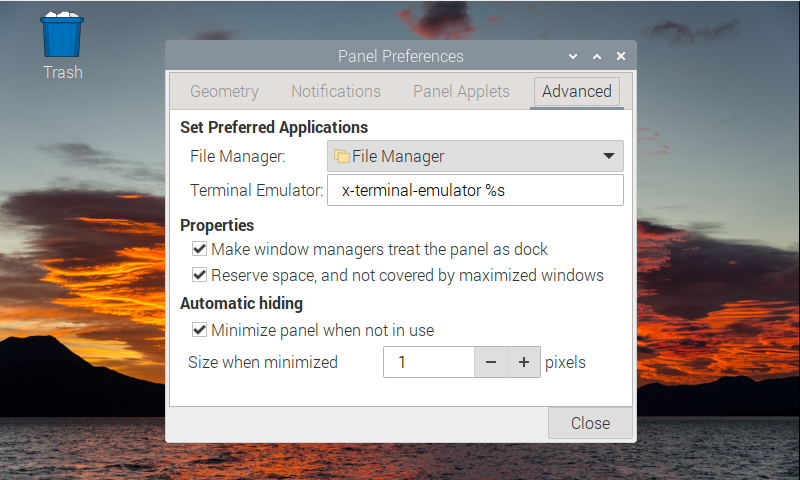Click the Terminal Emulator text field

[475, 190]
